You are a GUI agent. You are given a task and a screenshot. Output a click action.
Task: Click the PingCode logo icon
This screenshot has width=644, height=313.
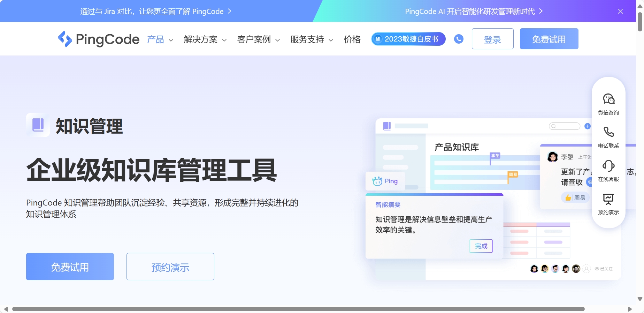pyautogui.click(x=65, y=39)
